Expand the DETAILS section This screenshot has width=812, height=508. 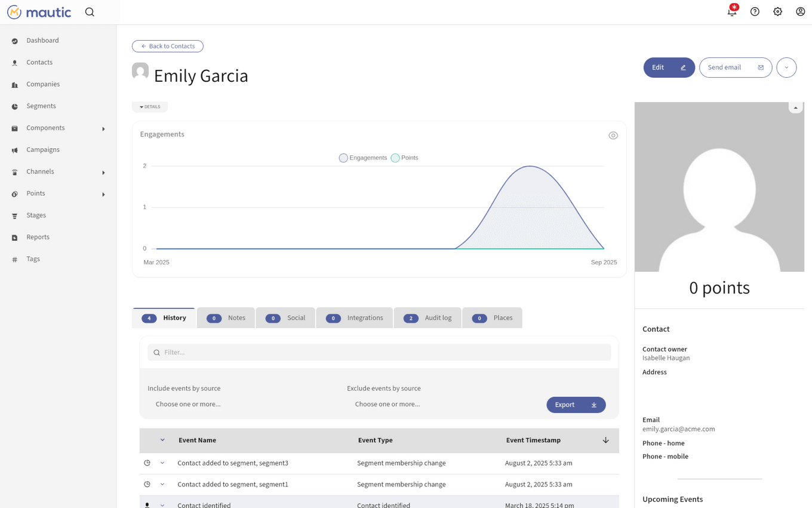point(149,106)
